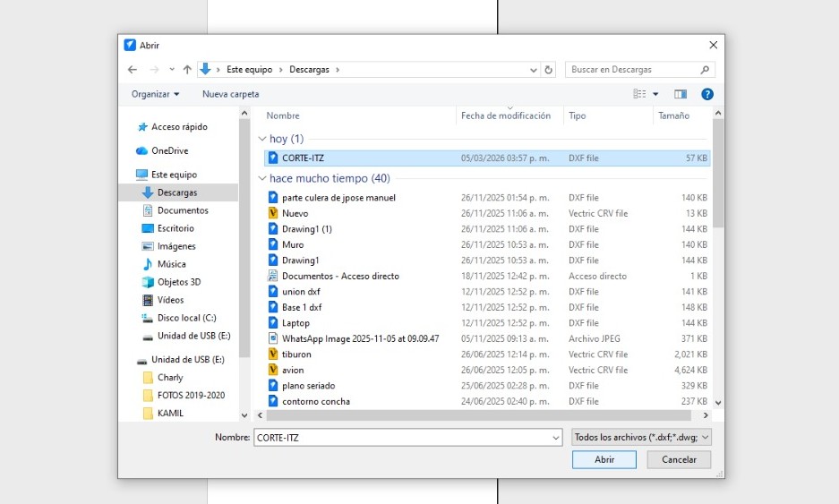Select Este equipo in the navigation tree
Screen dimensions: 839x504
(x=167, y=175)
